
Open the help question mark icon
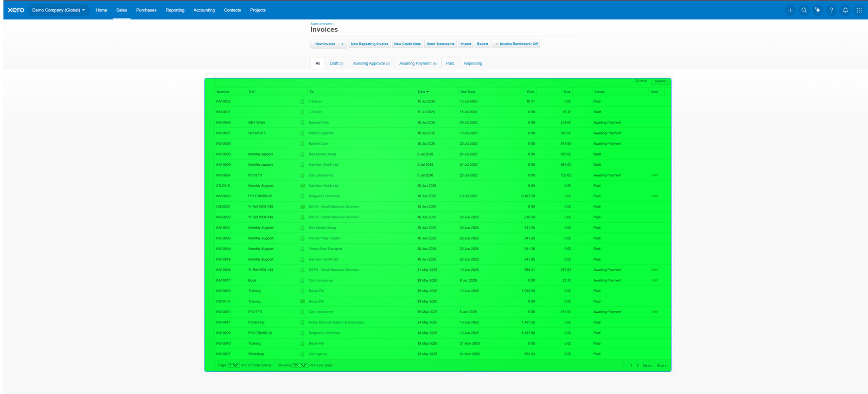point(831,10)
